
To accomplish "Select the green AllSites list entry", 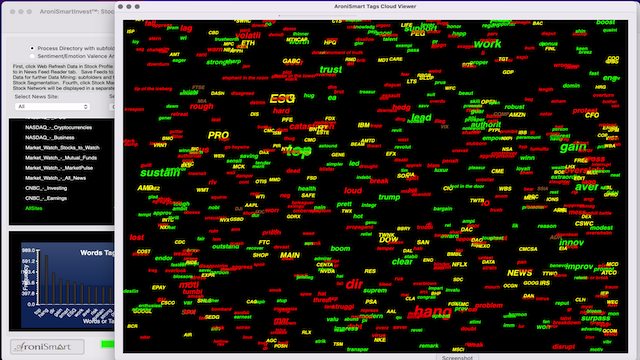I will point(33,208).
